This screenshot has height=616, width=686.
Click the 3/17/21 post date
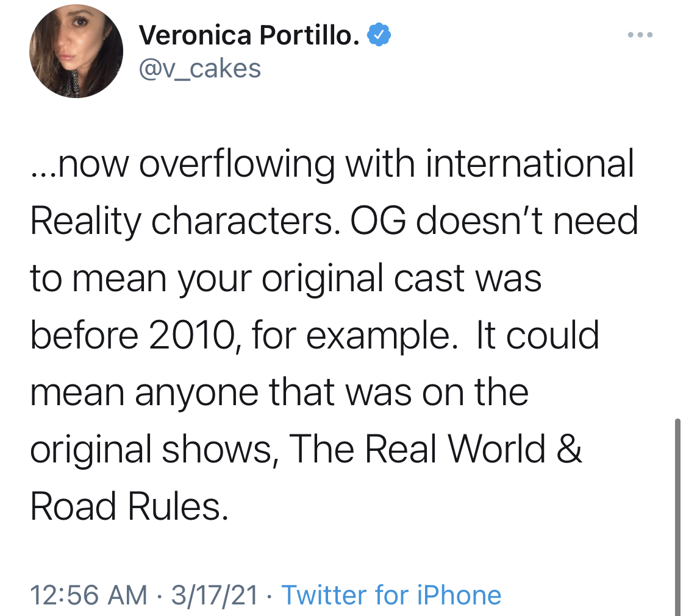(x=215, y=595)
